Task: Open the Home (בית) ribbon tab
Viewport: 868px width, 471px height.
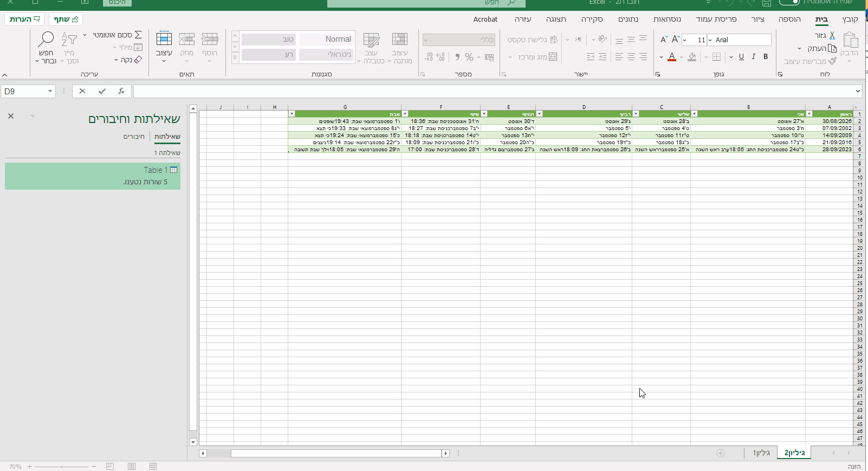Action: click(x=822, y=19)
